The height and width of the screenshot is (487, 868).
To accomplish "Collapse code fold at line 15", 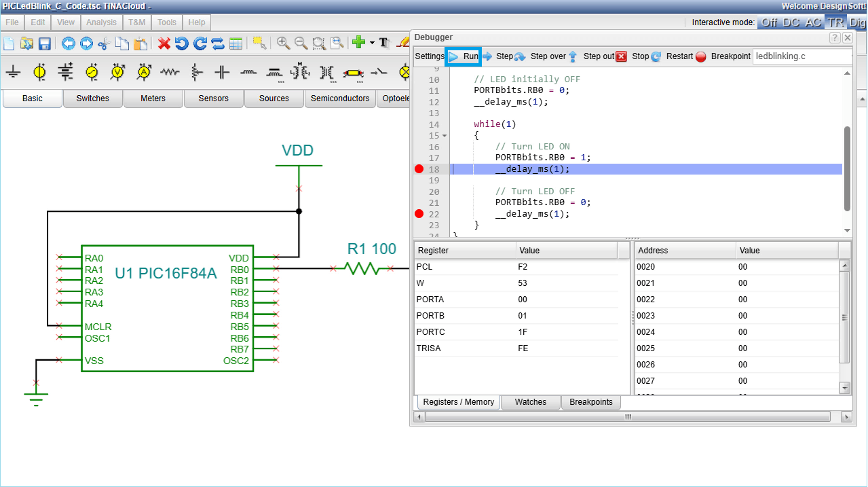I will tap(445, 136).
